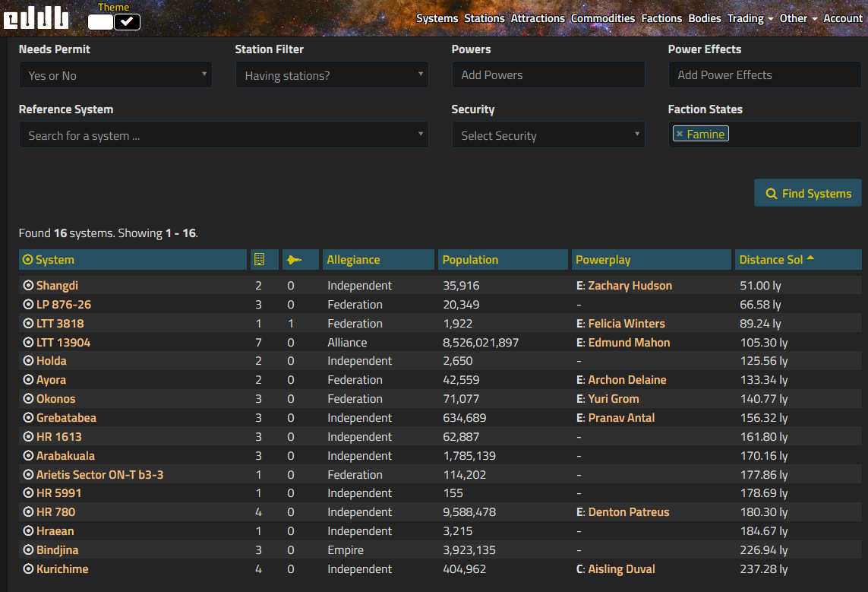Open the Needs Permit dropdown
This screenshot has width=868, height=592.
pyautogui.click(x=115, y=74)
